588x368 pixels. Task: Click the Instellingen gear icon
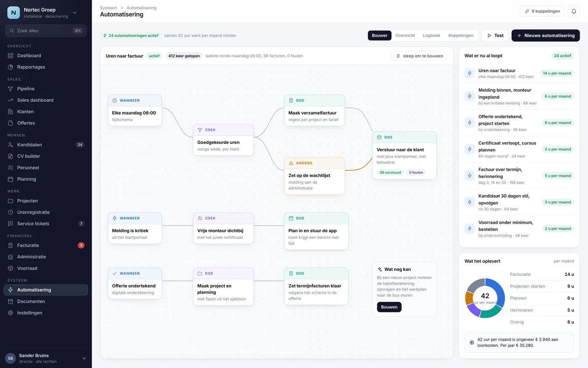(x=10, y=313)
